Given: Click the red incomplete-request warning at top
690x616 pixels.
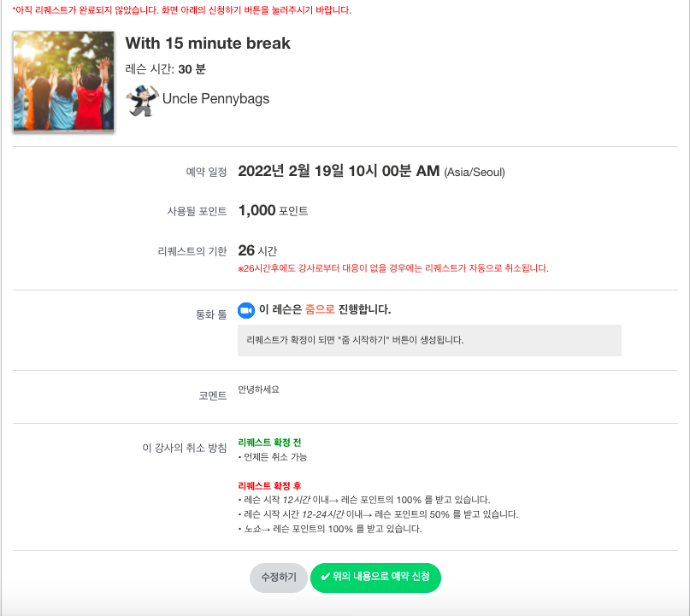Looking at the screenshot, I should click(182, 10).
